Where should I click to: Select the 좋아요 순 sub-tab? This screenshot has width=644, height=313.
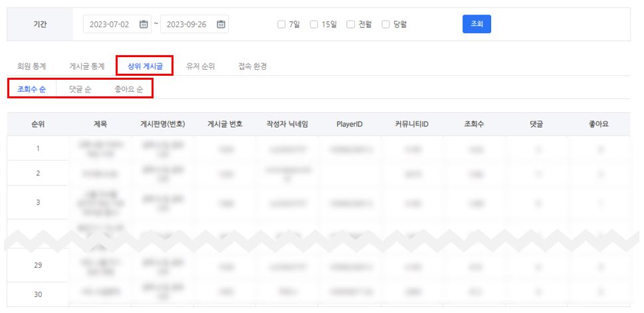click(129, 89)
